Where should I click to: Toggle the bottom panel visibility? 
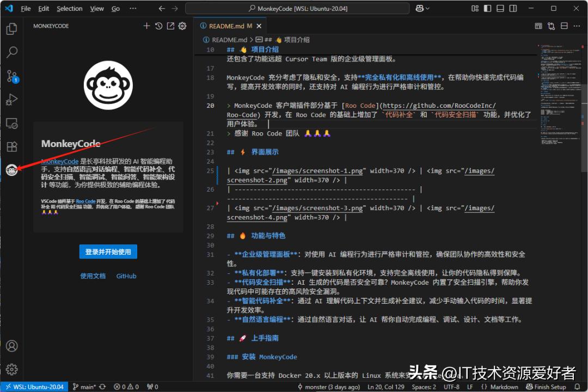pyautogui.click(x=499, y=8)
